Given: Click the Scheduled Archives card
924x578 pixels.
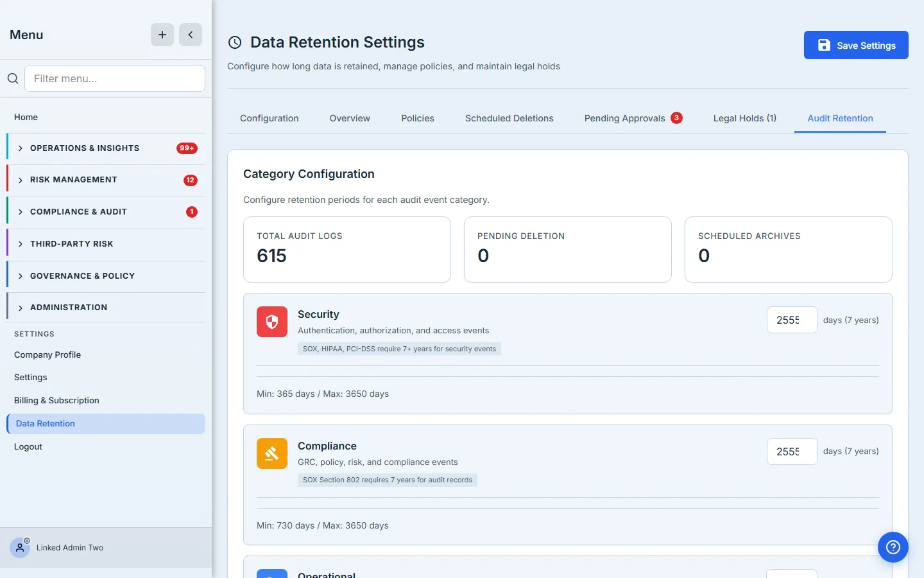Looking at the screenshot, I should [x=789, y=249].
